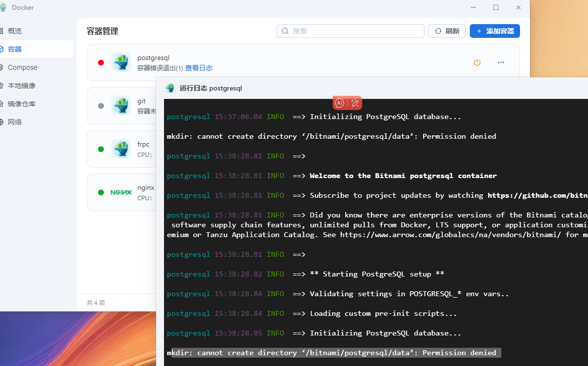Click the Docker app title icon
The image size is (588, 366).
(x=3, y=7)
